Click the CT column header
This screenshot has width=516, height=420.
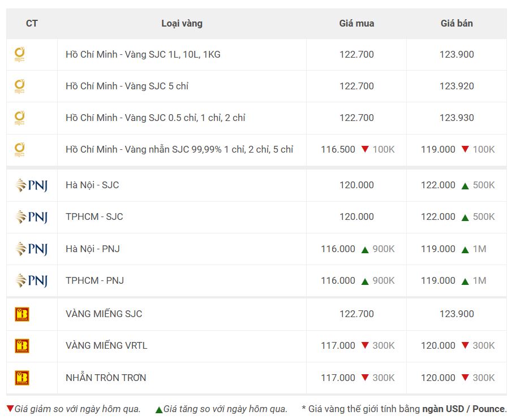(x=32, y=24)
